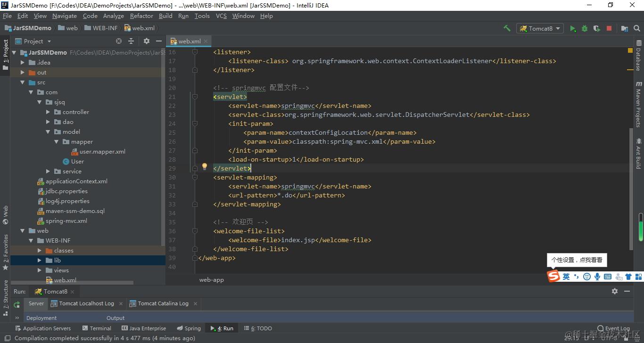Open the Project view type dropdown

(33, 41)
